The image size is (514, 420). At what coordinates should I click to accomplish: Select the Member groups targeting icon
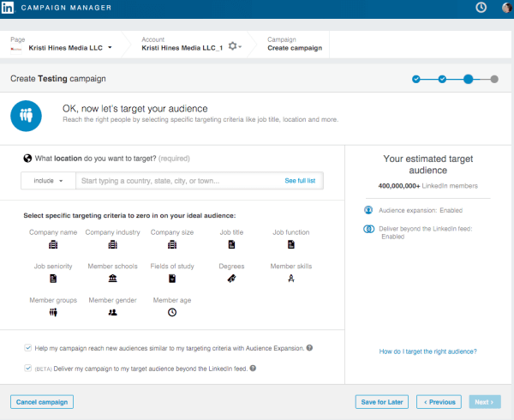coord(53,313)
